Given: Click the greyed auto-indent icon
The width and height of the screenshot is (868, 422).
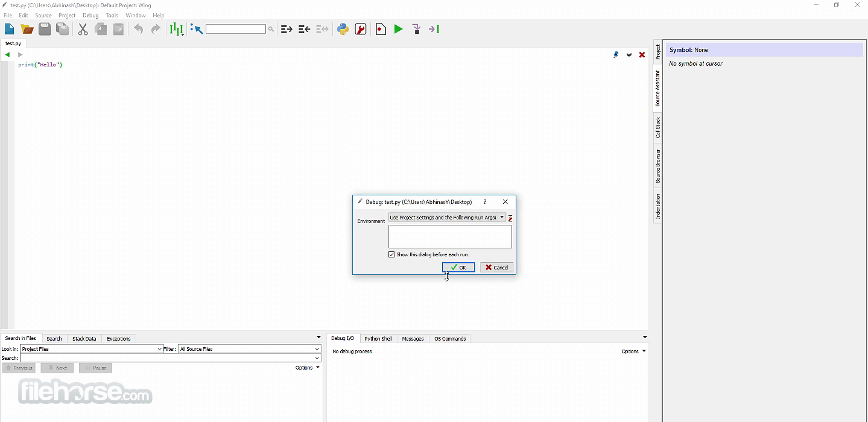Looking at the screenshot, I should [x=323, y=29].
